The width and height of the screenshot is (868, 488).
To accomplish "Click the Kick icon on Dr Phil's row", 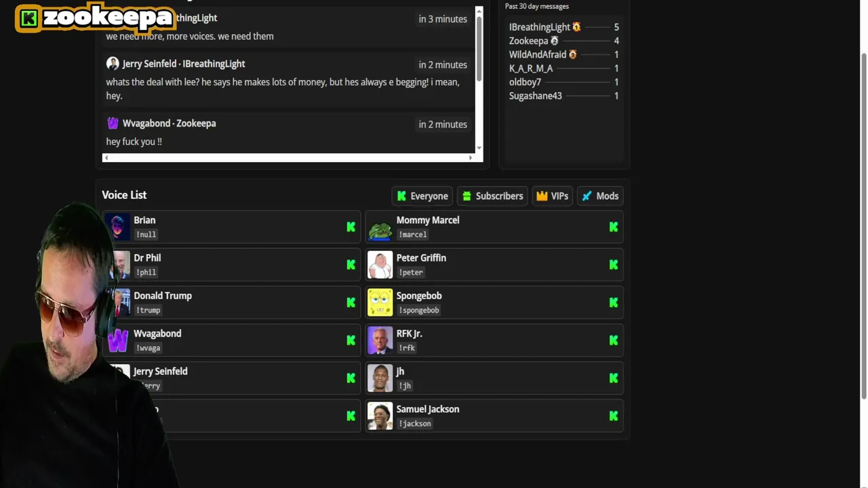I will [351, 265].
